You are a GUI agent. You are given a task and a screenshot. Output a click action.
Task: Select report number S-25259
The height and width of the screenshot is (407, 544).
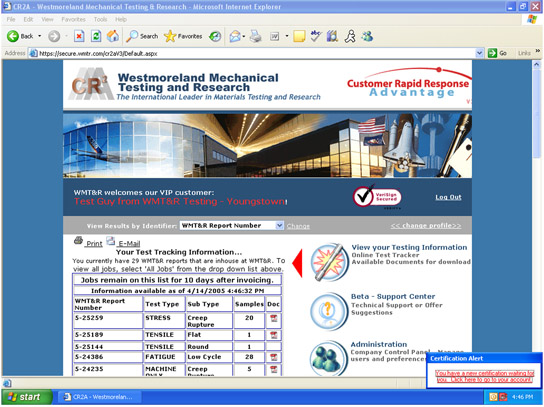point(89,318)
